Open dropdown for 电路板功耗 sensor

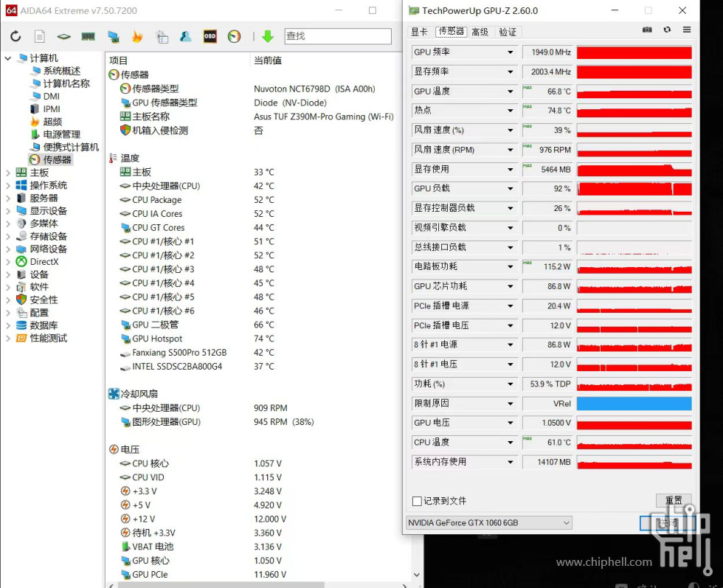(x=510, y=266)
